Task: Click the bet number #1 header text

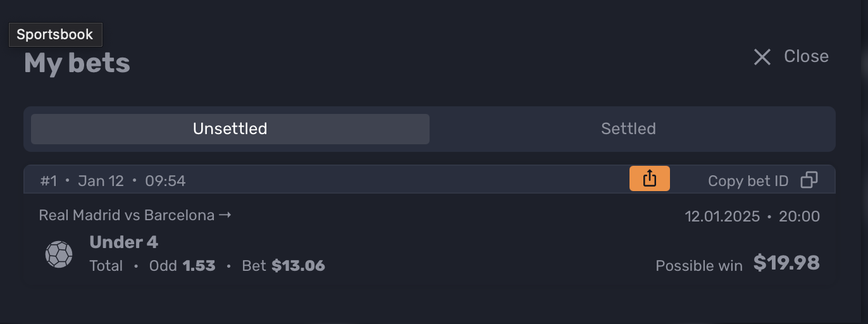Action: [49, 181]
